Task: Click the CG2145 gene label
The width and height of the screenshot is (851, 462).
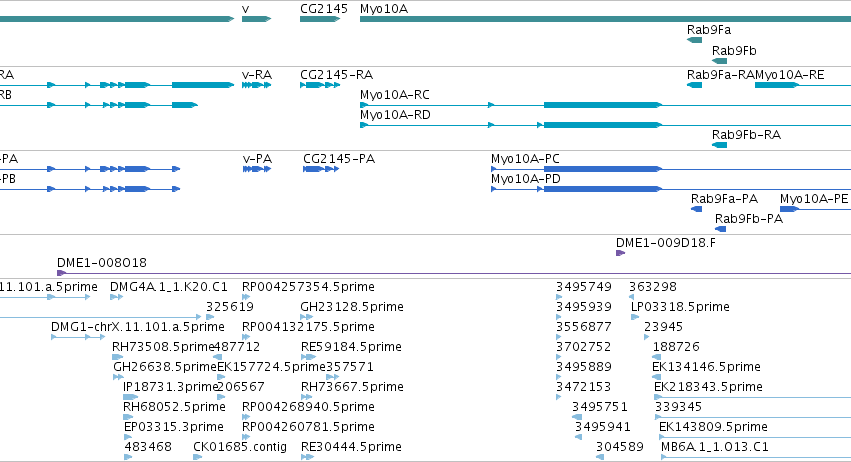Action: [x=324, y=9]
